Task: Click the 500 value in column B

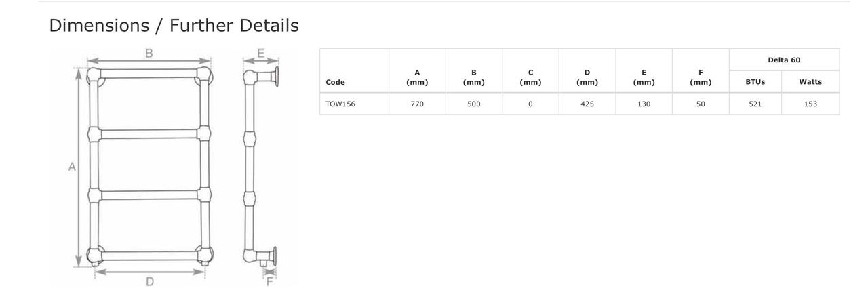Action: coord(474,104)
